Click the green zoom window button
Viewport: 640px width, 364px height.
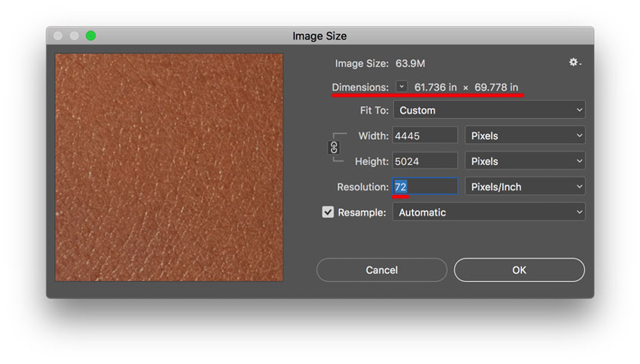point(91,36)
